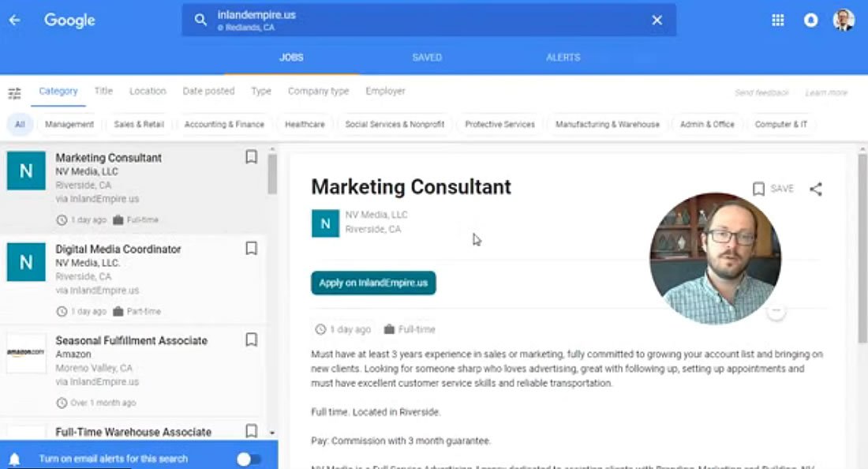Viewport: 868px width, 469px height.
Task: Choose the Social Services & Nonprofit chip
Action: [395, 124]
